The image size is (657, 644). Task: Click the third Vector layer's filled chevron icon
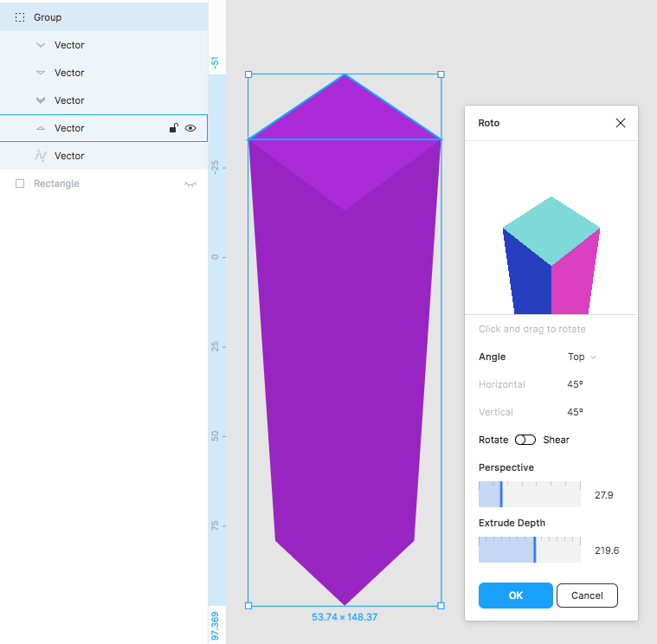(x=41, y=100)
